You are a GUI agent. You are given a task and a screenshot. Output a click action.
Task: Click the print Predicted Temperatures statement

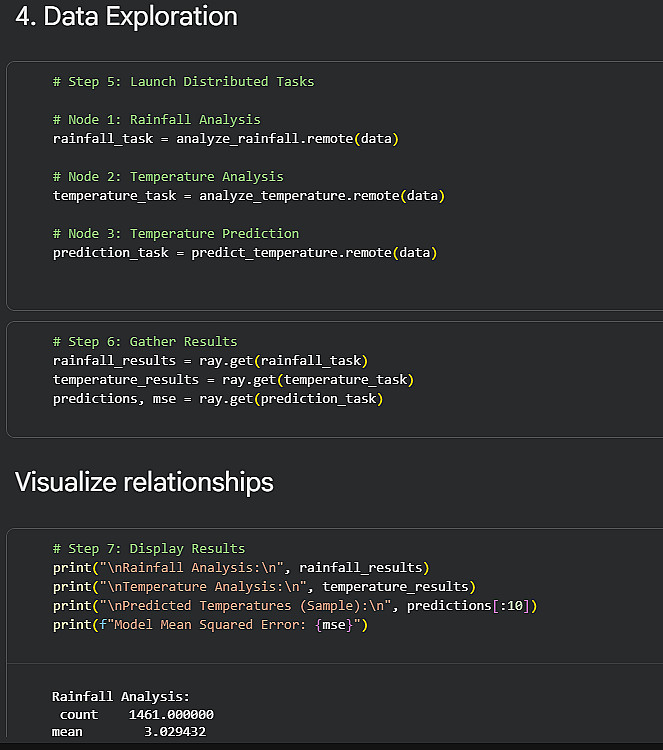(295, 605)
